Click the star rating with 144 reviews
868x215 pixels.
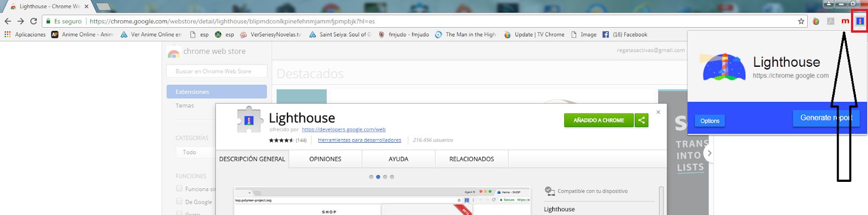coord(288,140)
